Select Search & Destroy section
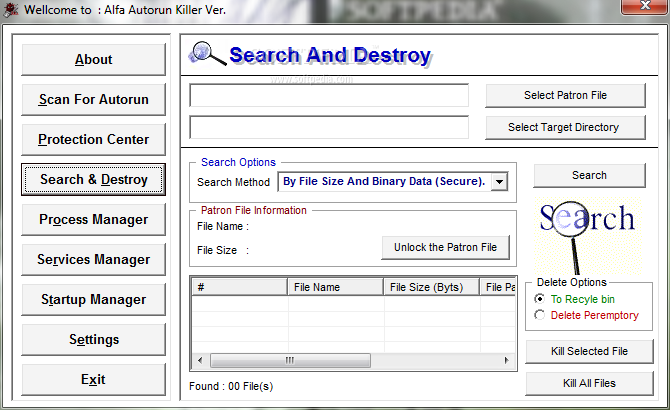 [93, 179]
